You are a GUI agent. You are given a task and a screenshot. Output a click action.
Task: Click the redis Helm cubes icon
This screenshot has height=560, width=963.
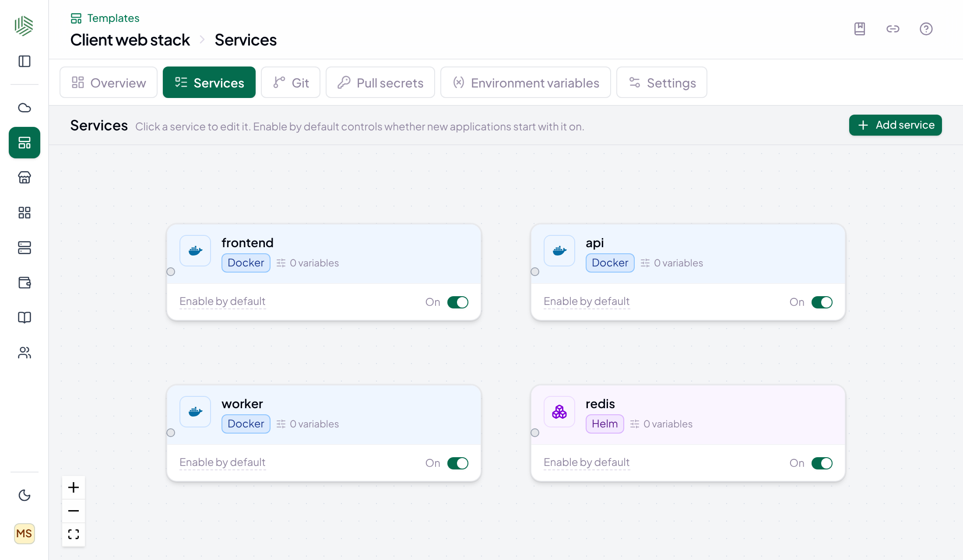(x=559, y=412)
